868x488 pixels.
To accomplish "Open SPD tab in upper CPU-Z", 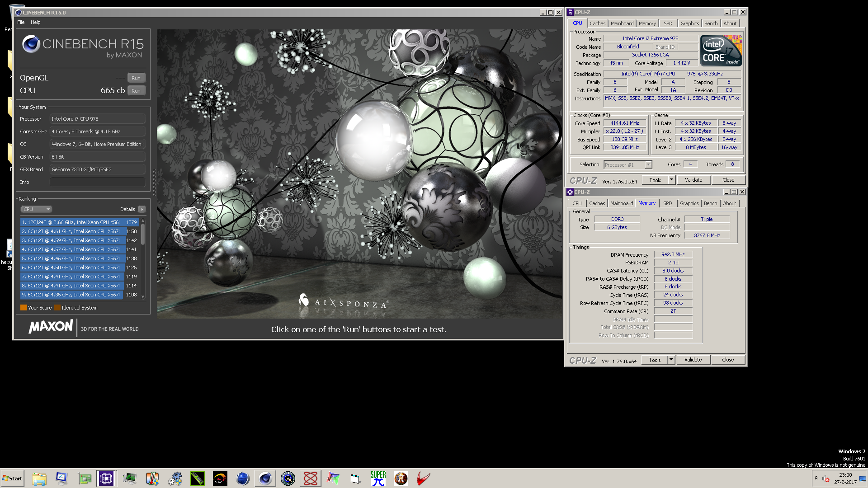I will tap(668, 23).
